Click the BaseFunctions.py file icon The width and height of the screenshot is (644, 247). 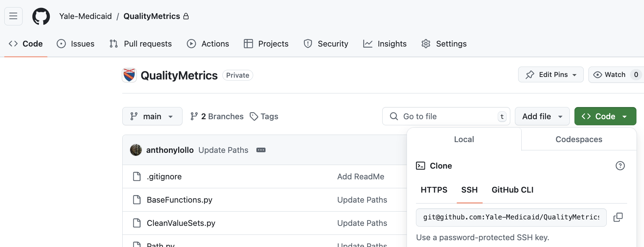point(137,200)
